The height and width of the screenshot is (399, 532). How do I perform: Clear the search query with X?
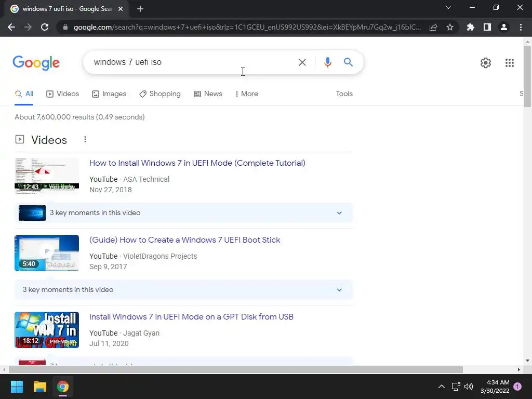(302, 62)
